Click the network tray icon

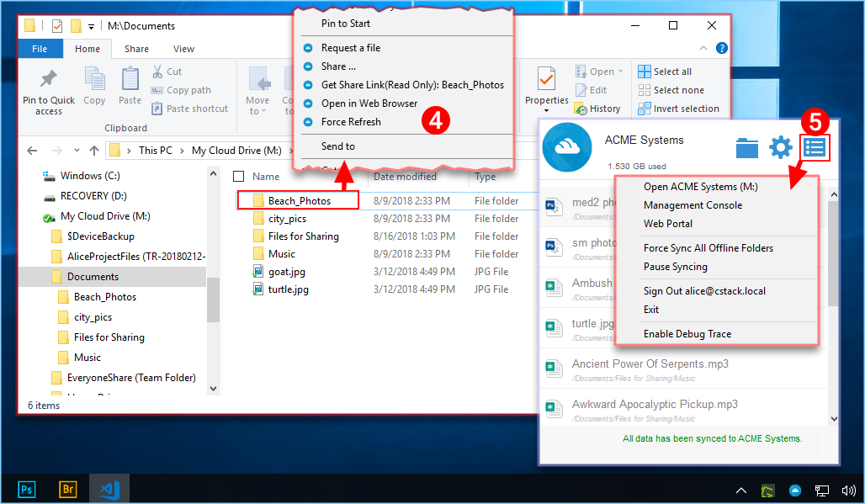(x=822, y=491)
